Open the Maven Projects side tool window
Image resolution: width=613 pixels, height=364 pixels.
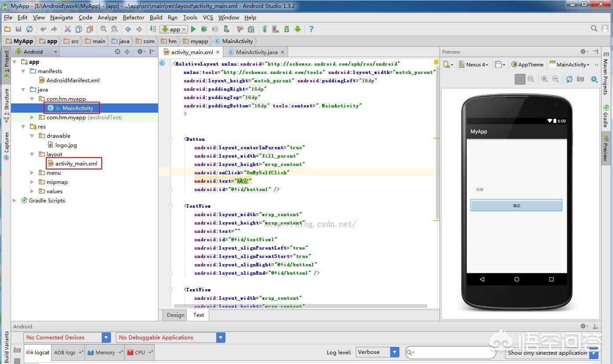click(x=606, y=72)
